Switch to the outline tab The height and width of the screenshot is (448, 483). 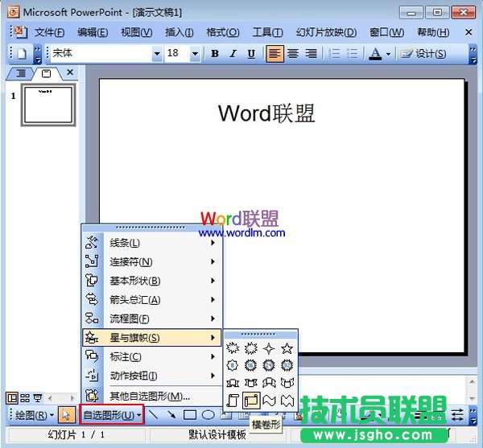point(21,73)
